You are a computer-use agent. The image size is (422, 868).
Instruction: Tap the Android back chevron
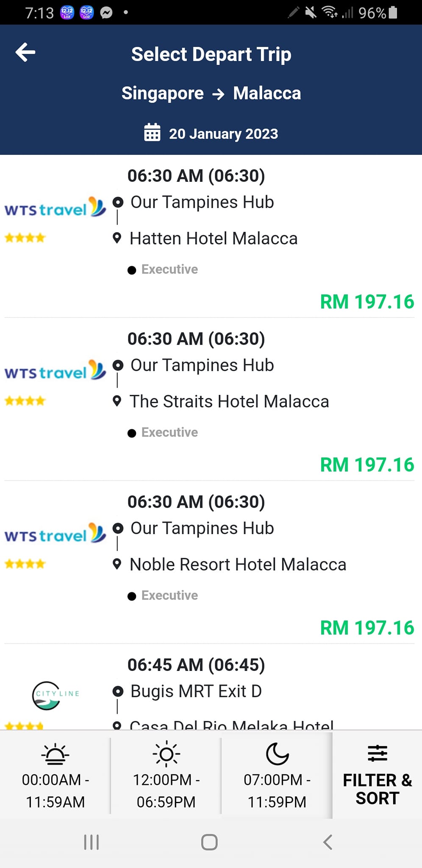point(328,842)
